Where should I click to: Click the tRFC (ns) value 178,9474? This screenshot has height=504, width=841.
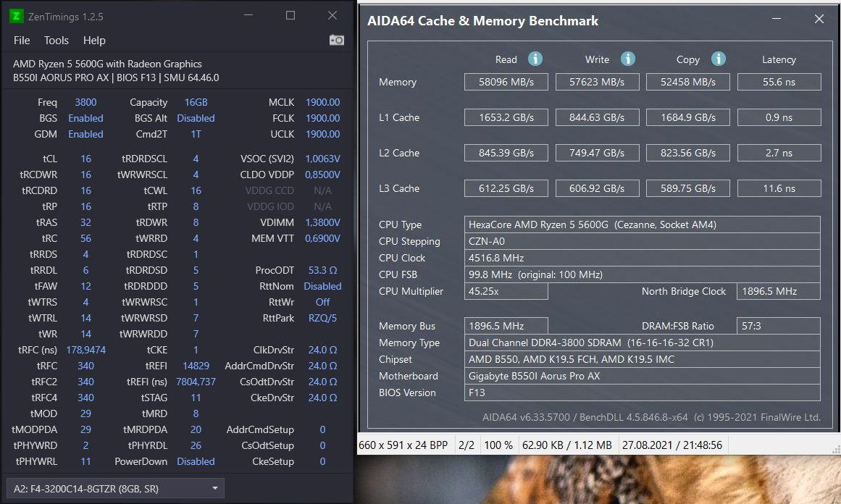(x=85, y=350)
